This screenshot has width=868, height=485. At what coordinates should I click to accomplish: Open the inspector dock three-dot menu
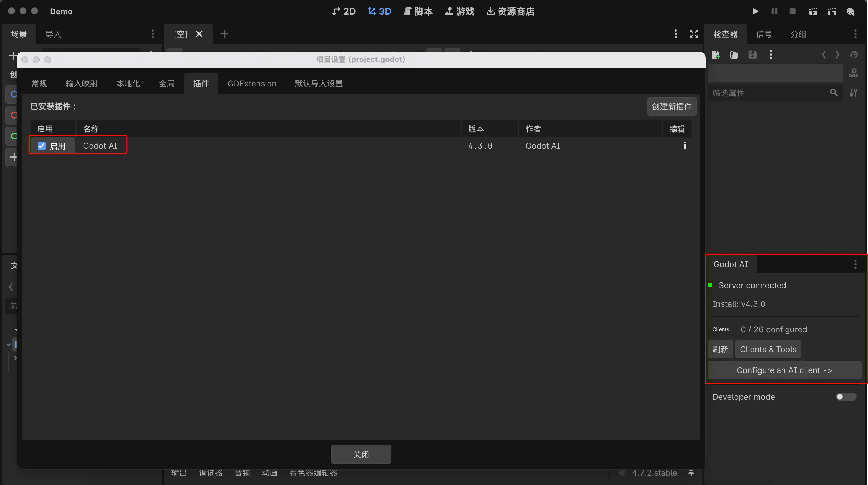tap(855, 34)
